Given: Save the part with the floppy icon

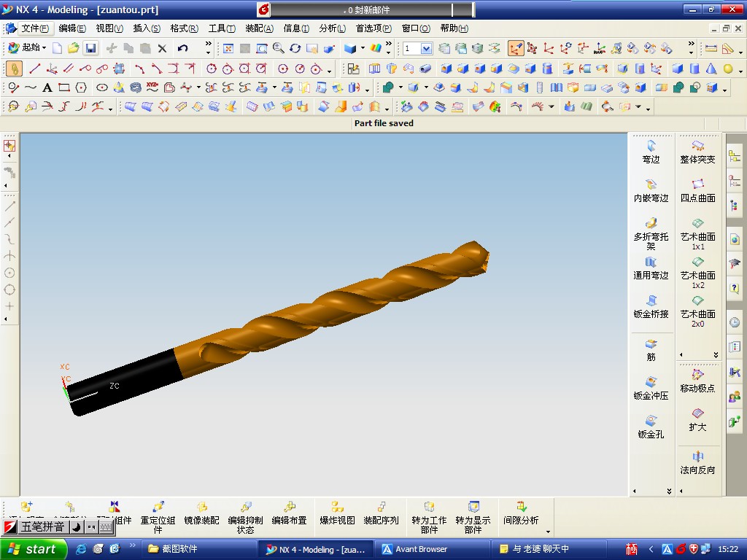Looking at the screenshot, I should tap(90, 48).
